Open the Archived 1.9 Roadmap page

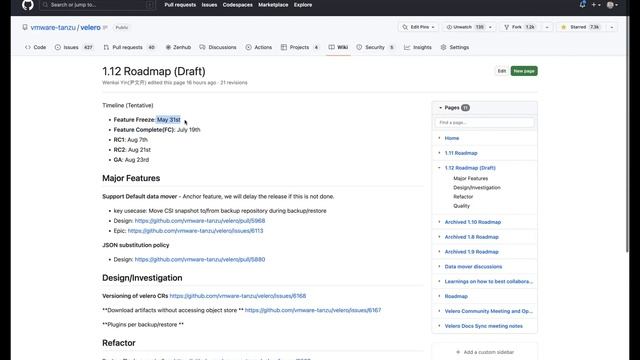pyautogui.click(x=472, y=252)
